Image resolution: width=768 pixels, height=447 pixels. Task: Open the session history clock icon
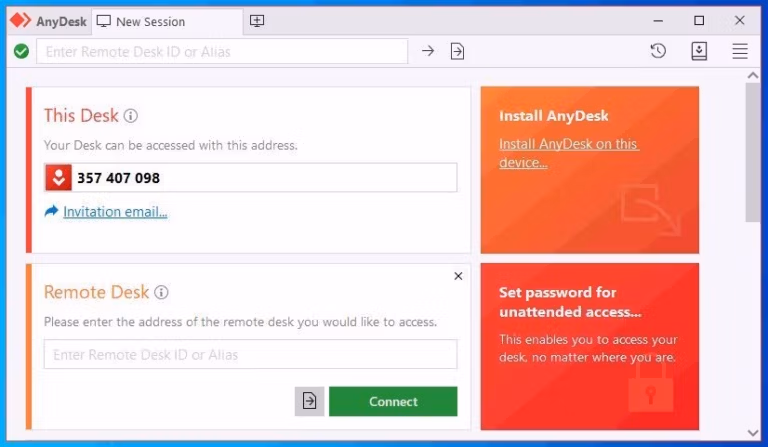point(658,51)
